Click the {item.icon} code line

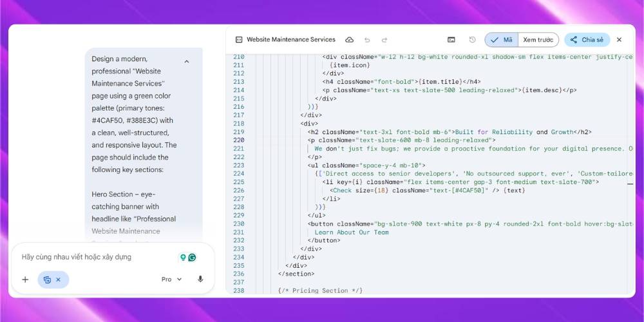tap(350, 65)
